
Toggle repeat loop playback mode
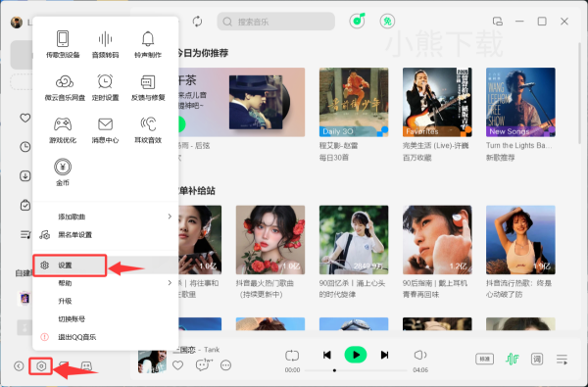292,355
